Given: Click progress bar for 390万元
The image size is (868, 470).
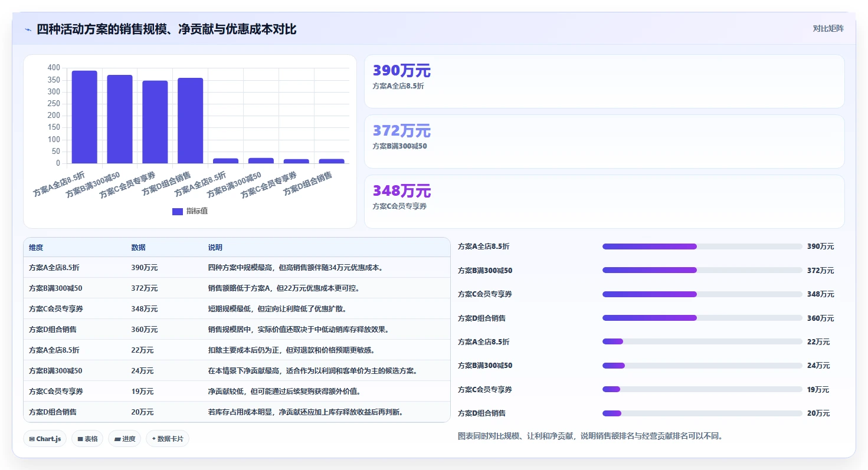Looking at the screenshot, I should coord(702,246).
